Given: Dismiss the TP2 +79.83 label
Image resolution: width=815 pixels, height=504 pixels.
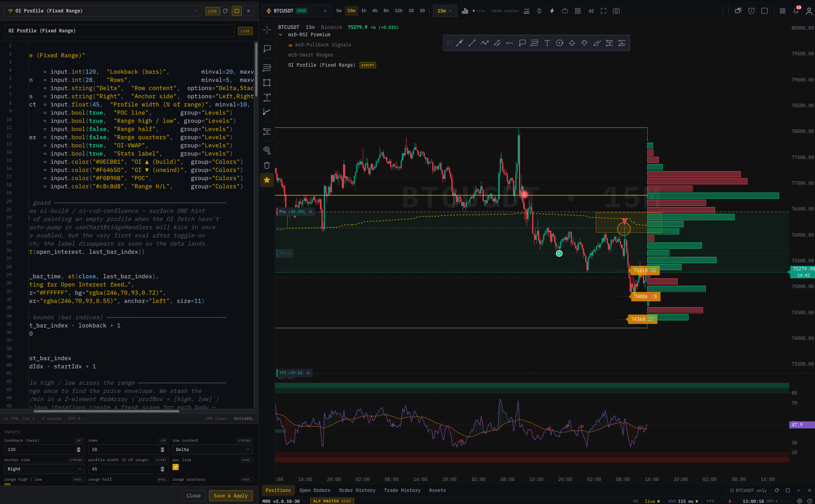Looking at the screenshot, I should pos(308,373).
